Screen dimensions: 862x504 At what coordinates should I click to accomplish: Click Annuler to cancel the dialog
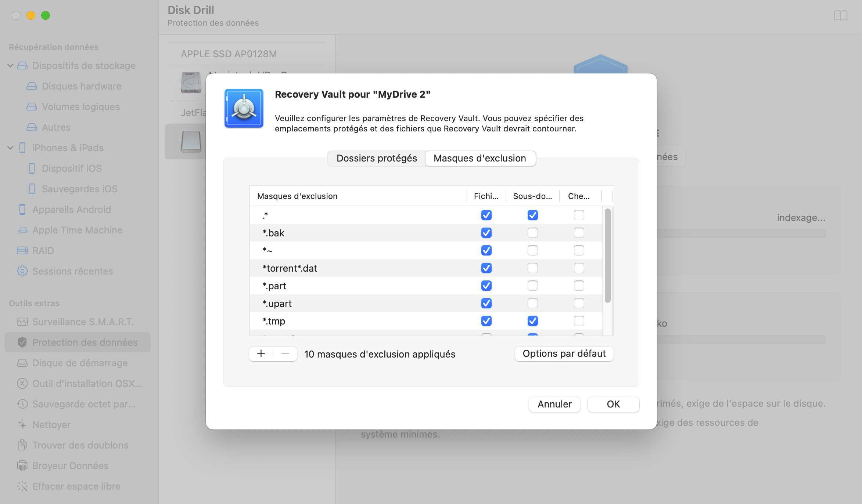coord(554,404)
